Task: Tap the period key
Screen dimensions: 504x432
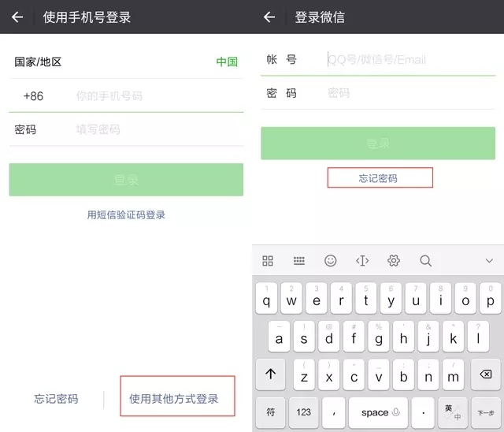Action: click(x=424, y=412)
